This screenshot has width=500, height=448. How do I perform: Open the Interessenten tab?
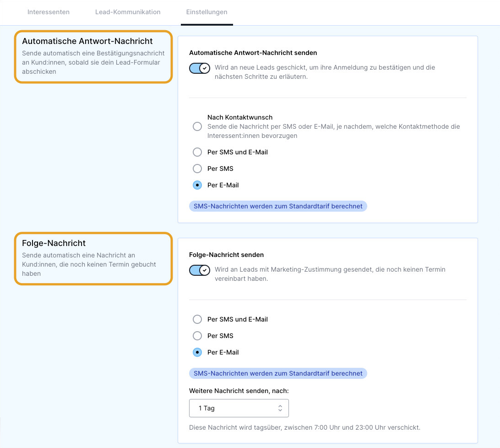pos(49,12)
